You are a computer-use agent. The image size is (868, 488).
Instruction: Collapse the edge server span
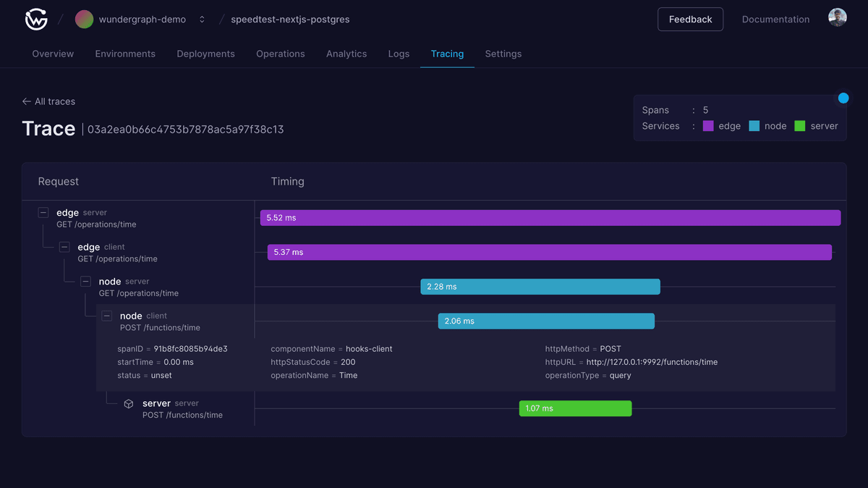[44, 212]
